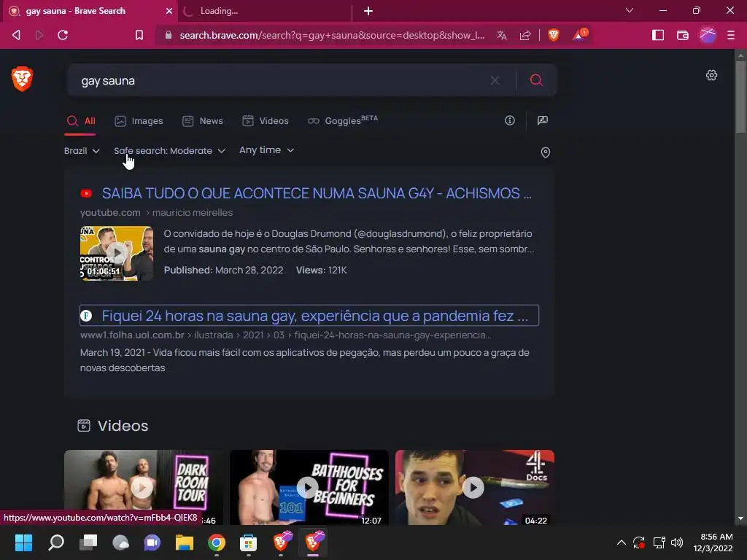The height and width of the screenshot is (560, 747).
Task: Switch to the Images tab
Action: [139, 121]
